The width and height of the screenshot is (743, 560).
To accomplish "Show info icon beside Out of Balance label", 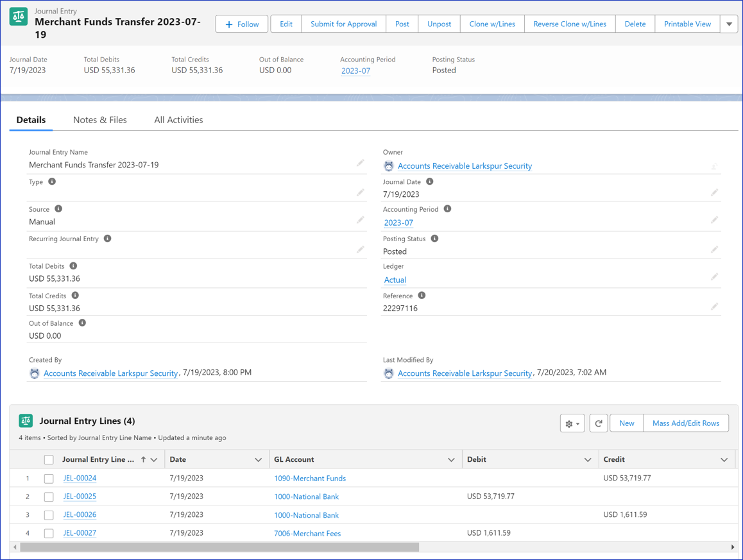I will [82, 323].
